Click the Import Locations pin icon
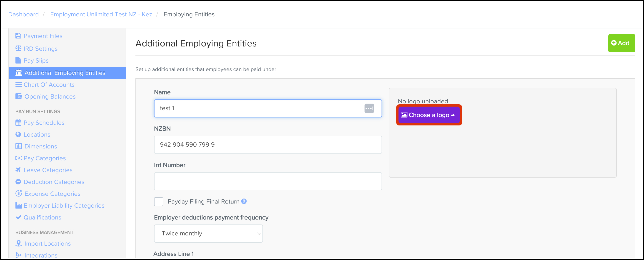644x260 pixels. tap(18, 243)
